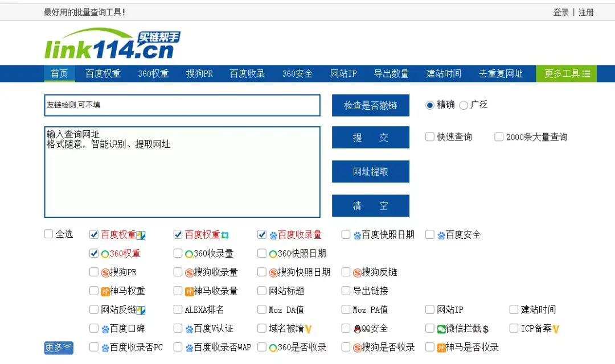Viewport: 615px width, 364px height.
Task: Focus the 友链检测,可不填 input field
Action: [182, 105]
